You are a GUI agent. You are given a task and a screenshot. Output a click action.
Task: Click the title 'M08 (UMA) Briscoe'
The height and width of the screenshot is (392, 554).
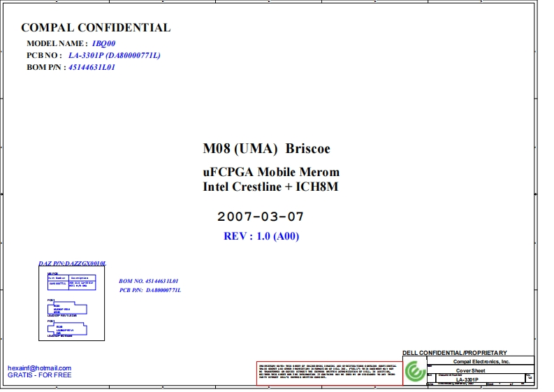click(x=266, y=148)
